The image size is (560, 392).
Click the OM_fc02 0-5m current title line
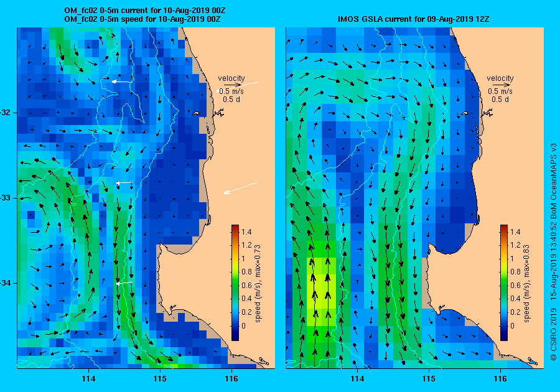tap(144, 11)
